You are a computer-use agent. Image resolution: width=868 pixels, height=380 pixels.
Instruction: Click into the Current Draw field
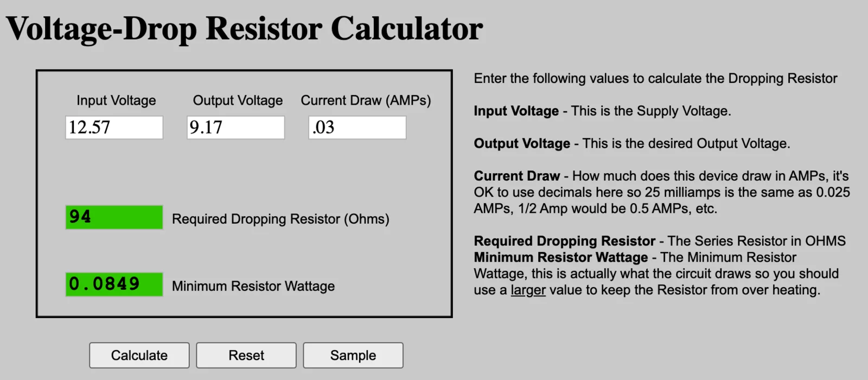tap(357, 128)
